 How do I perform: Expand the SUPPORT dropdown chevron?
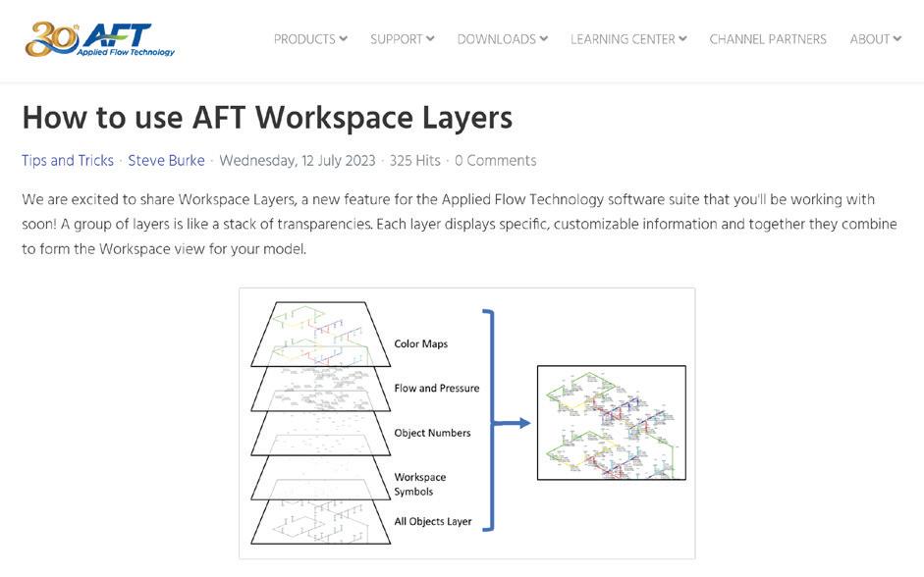pyautogui.click(x=430, y=39)
